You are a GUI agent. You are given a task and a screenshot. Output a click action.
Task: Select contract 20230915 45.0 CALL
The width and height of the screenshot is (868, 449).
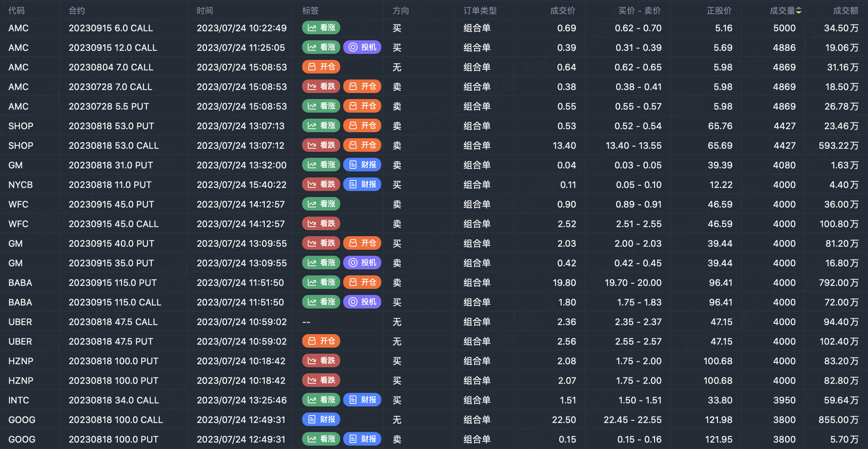(x=114, y=224)
